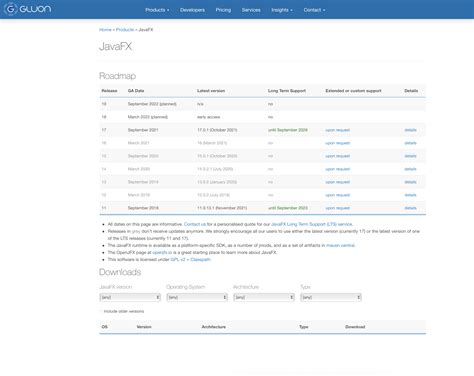The image size is (474, 376).
Task: Open details for March 2021 release
Action: pos(410,143)
